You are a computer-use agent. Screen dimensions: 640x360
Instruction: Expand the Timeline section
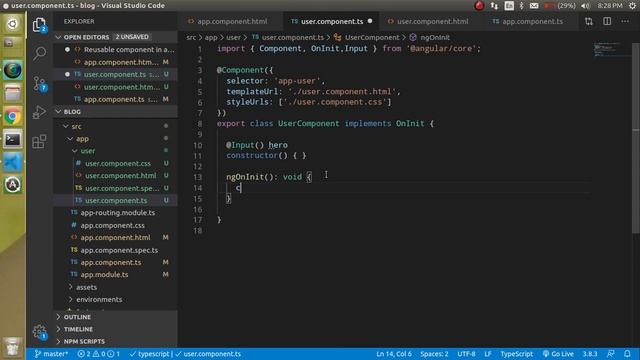[x=116, y=329]
